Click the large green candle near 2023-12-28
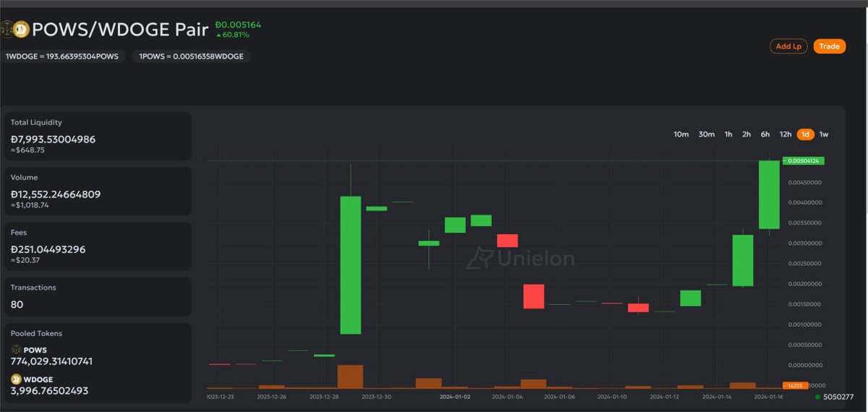 350,264
